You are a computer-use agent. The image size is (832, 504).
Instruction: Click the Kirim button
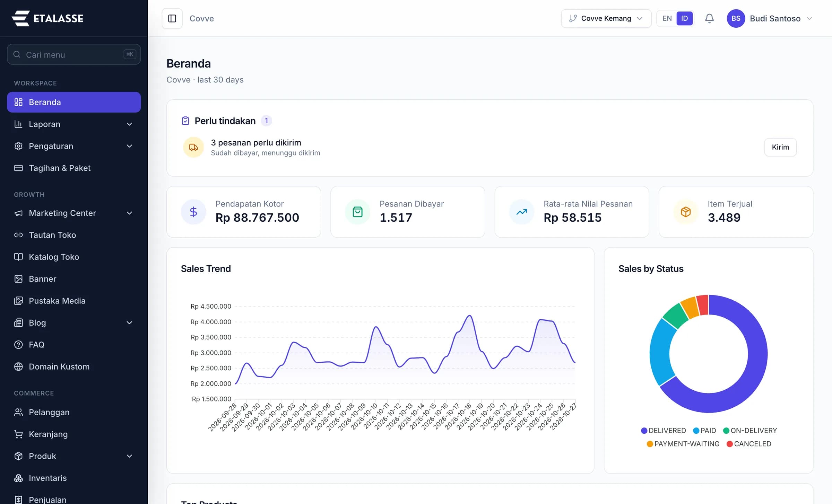pyautogui.click(x=780, y=147)
